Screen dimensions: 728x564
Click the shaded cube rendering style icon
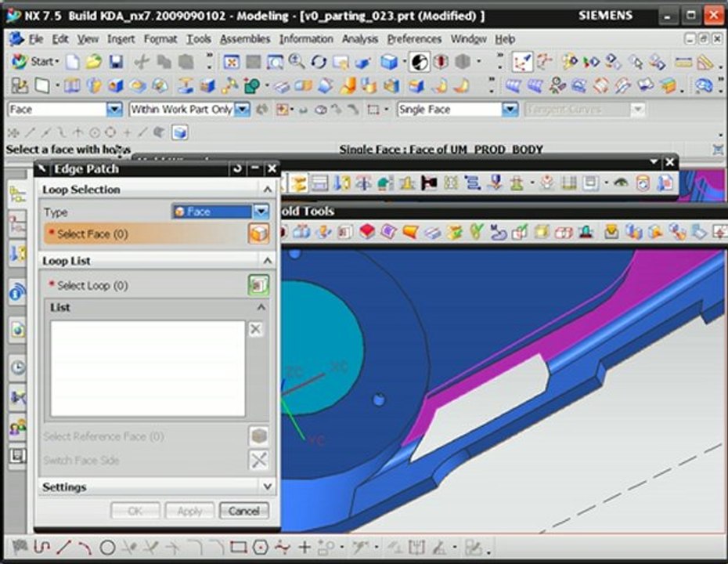389,62
